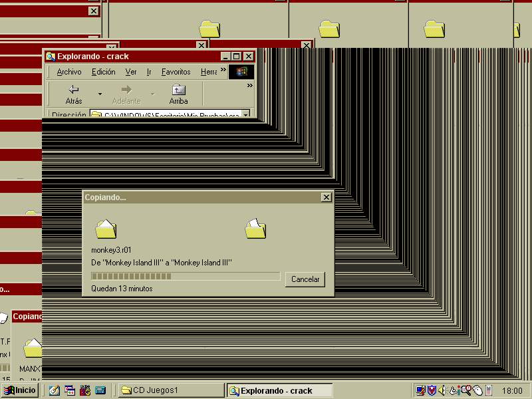Open the Archivo menu

point(69,72)
